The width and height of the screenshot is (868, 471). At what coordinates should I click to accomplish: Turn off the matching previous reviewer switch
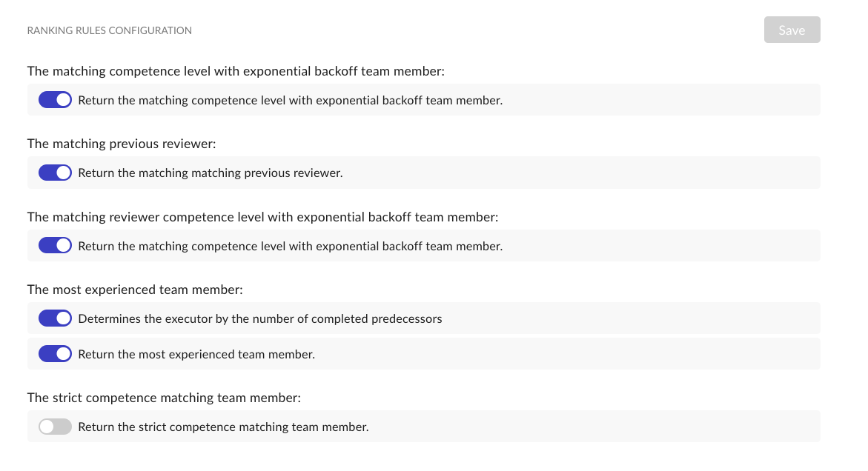pos(55,173)
